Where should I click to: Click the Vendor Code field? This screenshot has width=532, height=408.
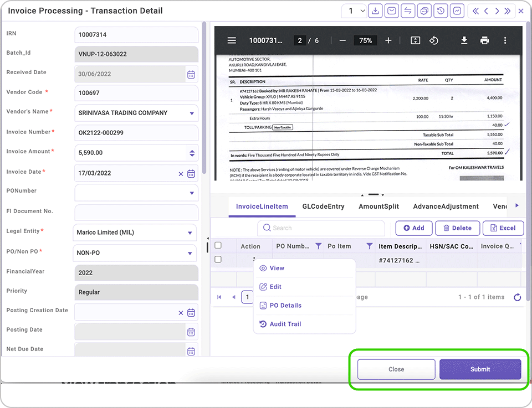tap(136, 93)
